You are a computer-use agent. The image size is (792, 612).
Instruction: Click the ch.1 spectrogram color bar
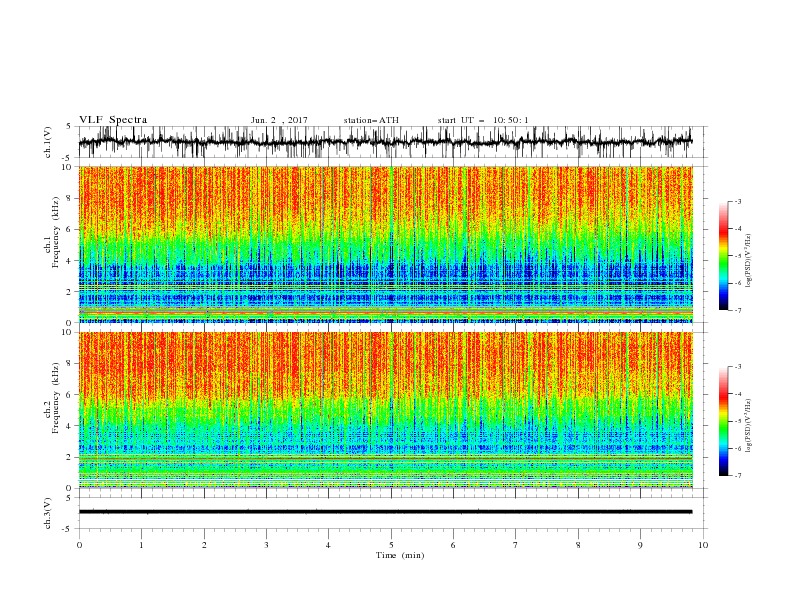724,256
